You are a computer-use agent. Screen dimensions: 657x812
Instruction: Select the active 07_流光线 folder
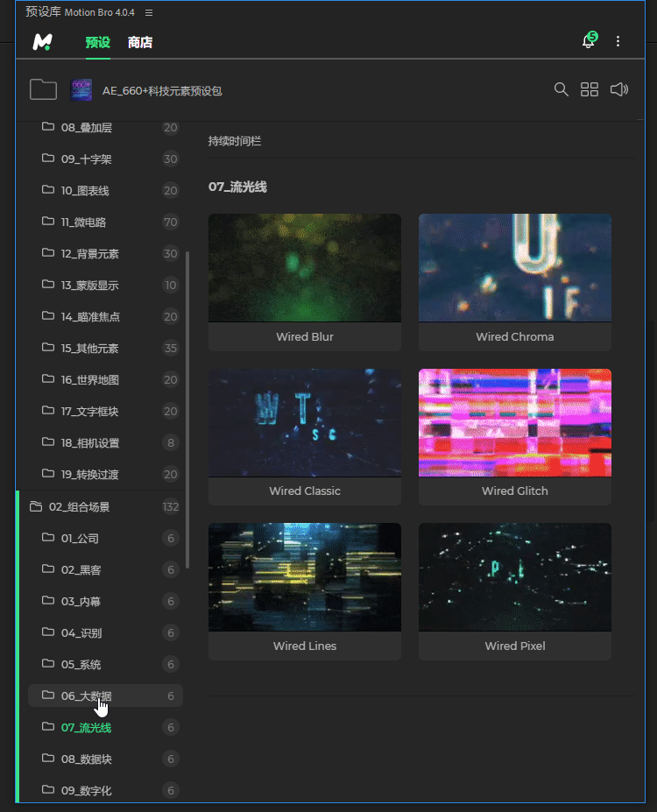(x=106, y=728)
